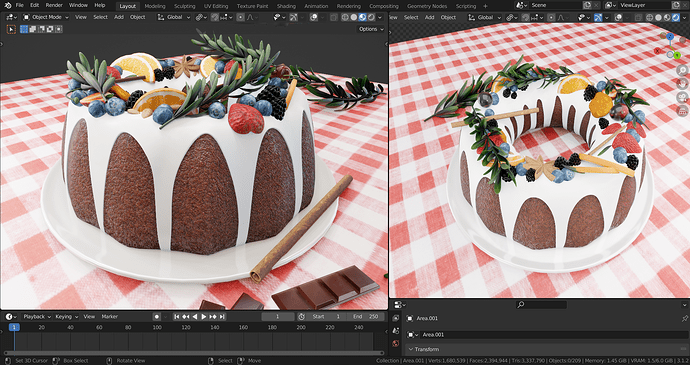The image size is (690, 365).
Task: Choose the Subtract selection mode icon
Action: coord(41,29)
